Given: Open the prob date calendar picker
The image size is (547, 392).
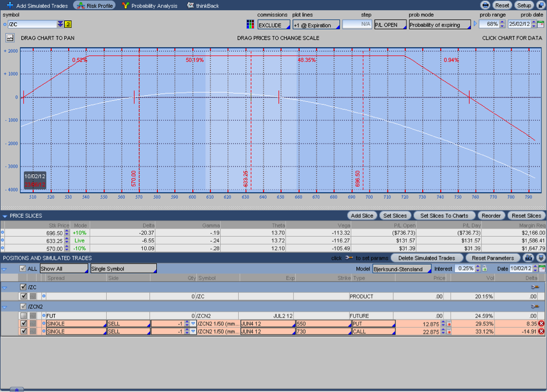Looking at the screenshot, I should (x=541, y=24).
